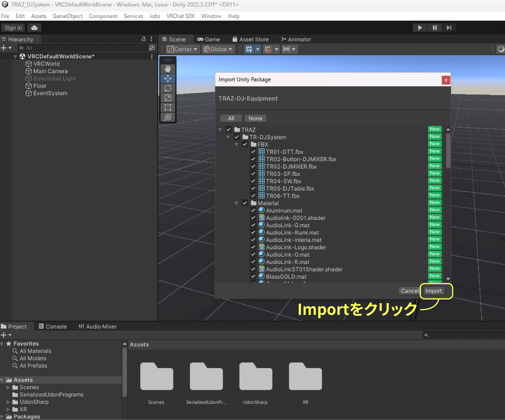
Task: Switch to the Console tab
Action: [53, 326]
